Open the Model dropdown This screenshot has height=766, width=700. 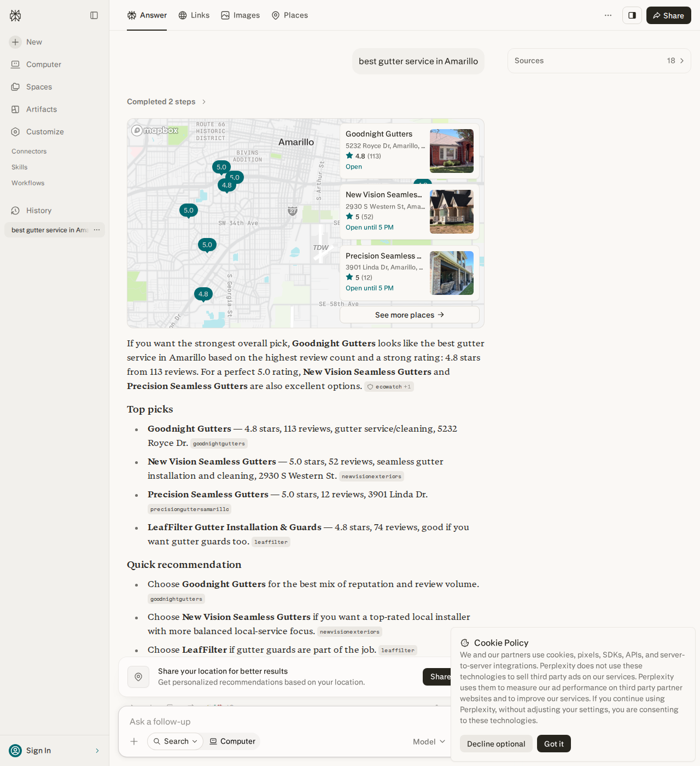429,741
